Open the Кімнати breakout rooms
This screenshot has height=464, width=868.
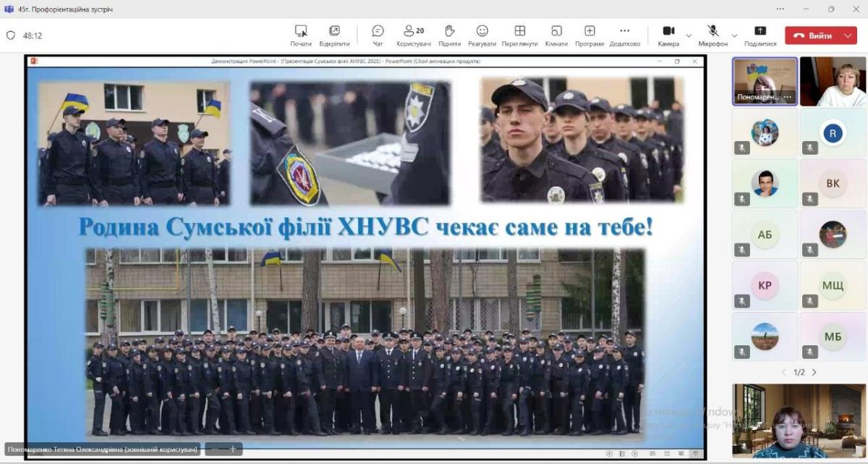(556, 35)
